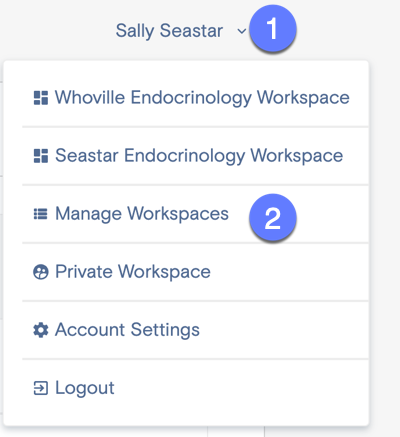
Task: Click the Private Workspace text label
Action: tap(133, 272)
